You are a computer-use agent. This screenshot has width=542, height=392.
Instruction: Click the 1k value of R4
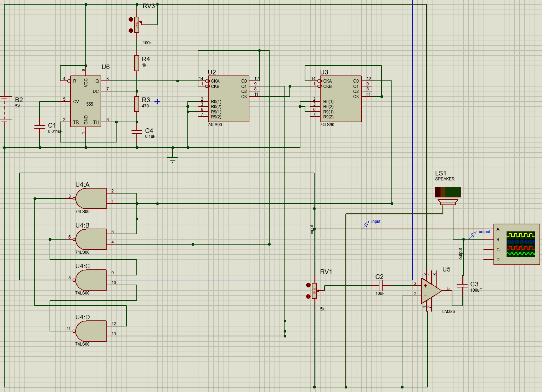point(144,65)
